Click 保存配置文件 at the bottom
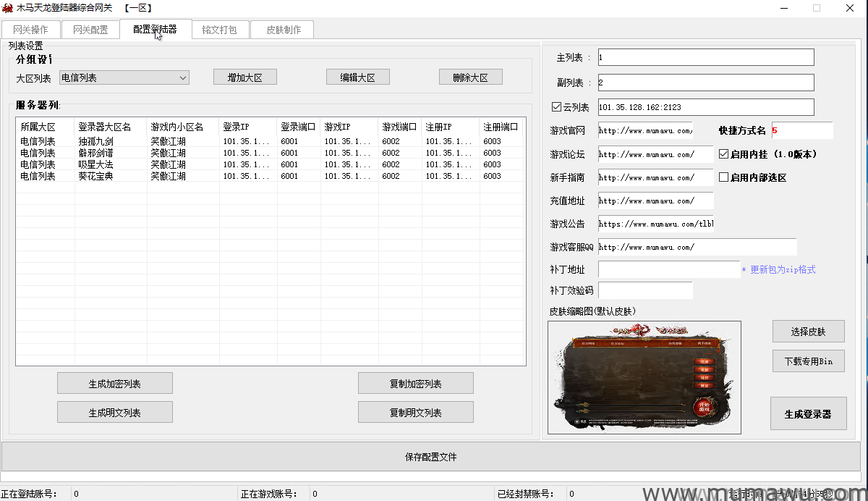The height and width of the screenshot is (501, 868). pos(430,457)
